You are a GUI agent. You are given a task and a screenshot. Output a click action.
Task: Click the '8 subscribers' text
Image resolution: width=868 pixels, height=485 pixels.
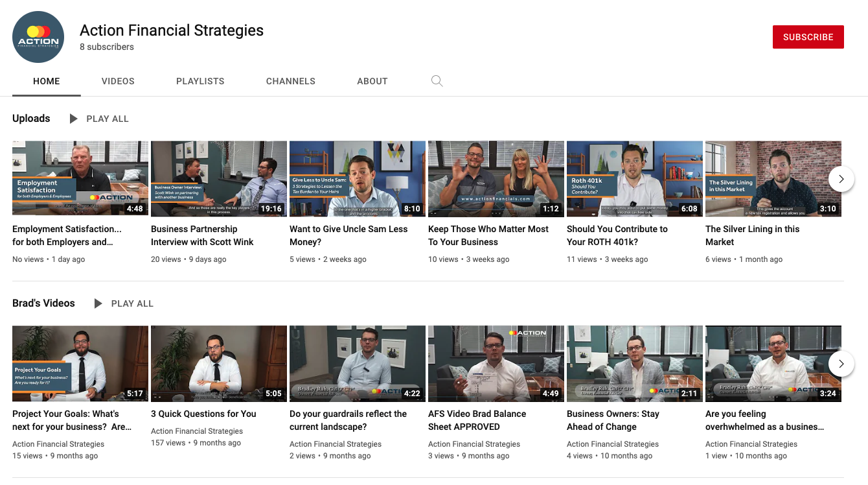107,47
